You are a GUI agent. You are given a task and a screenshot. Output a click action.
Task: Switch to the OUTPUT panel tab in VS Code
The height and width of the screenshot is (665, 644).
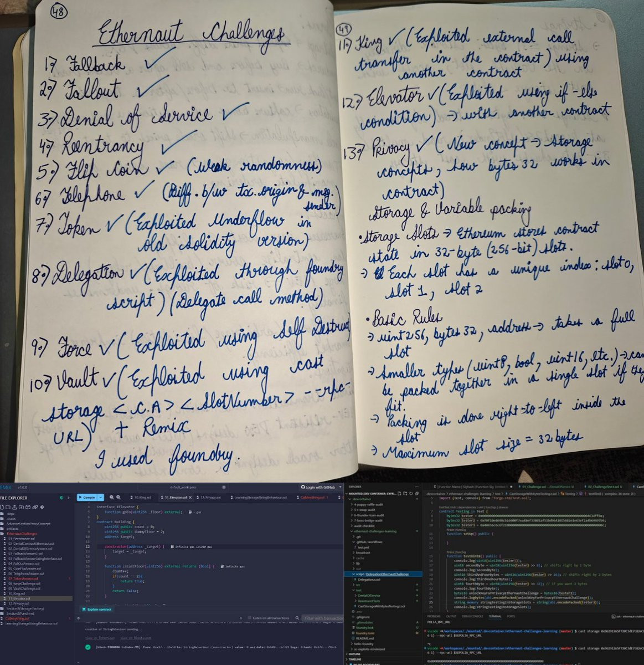pyautogui.click(x=451, y=616)
